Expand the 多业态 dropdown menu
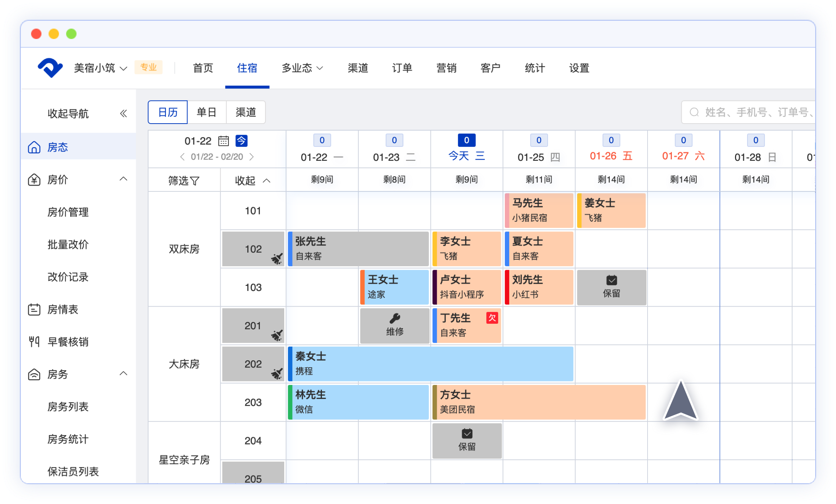This screenshot has width=836, height=504. click(302, 68)
